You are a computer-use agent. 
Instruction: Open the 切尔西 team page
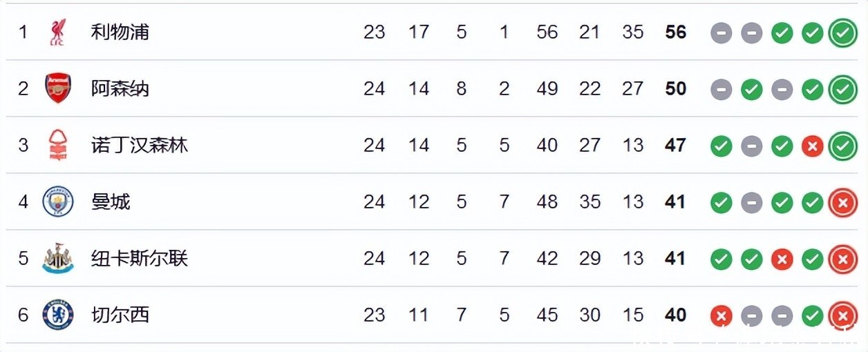[x=120, y=315]
